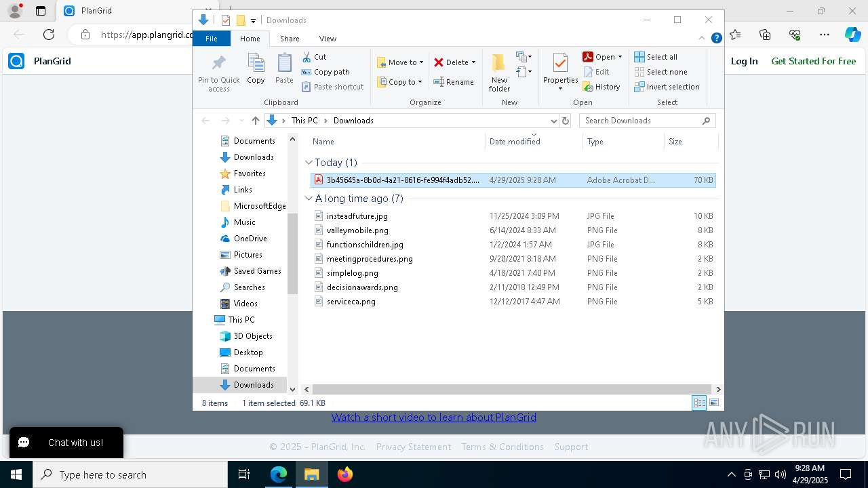Click Cut in Clipboard group
This screenshot has height=488, width=868.
pos(315,57)
